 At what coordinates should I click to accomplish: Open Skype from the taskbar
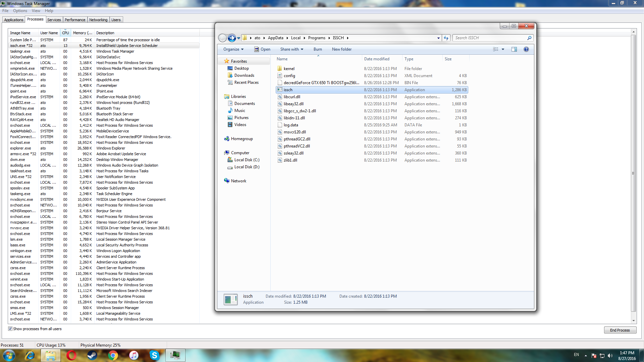[x=154, y=355]
